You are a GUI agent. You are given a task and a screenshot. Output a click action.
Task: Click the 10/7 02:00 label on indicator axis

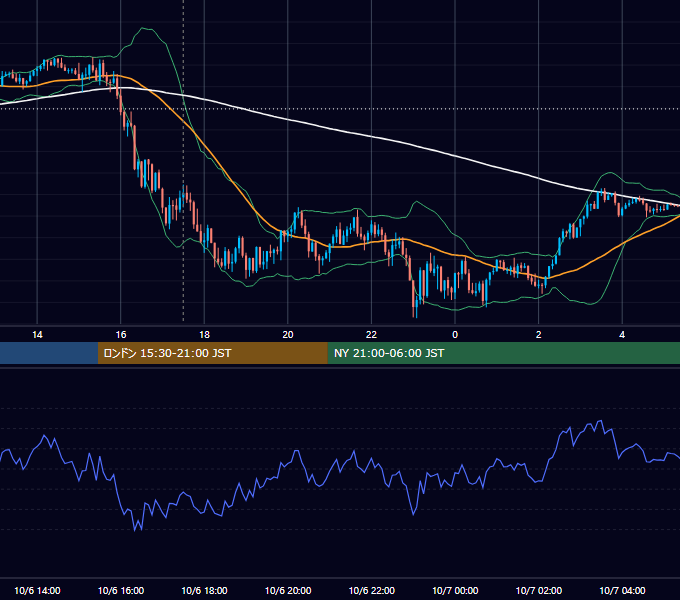(539, 590)
